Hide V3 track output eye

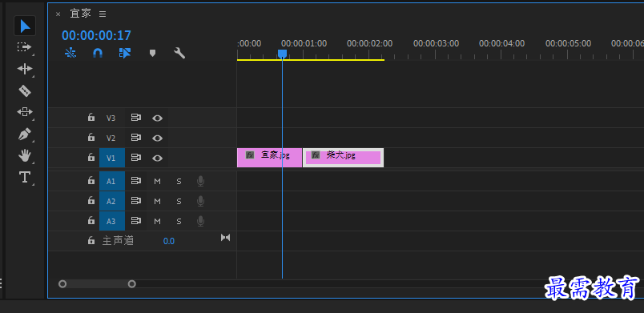click(x=157, y=118)
